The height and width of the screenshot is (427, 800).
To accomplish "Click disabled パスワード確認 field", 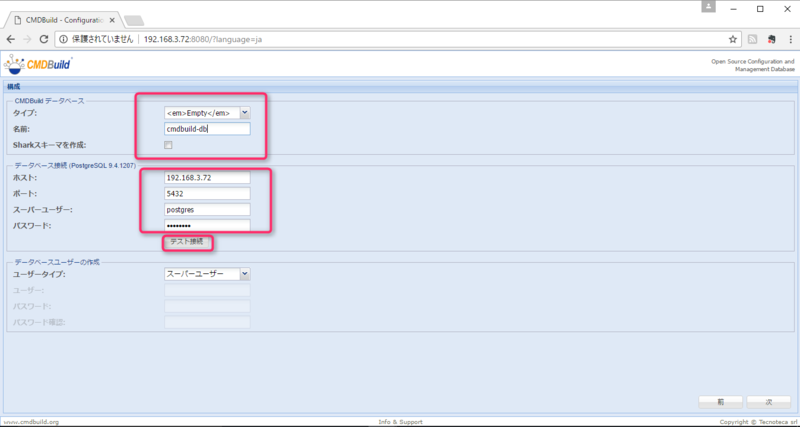I will click(x=207, y=322).
